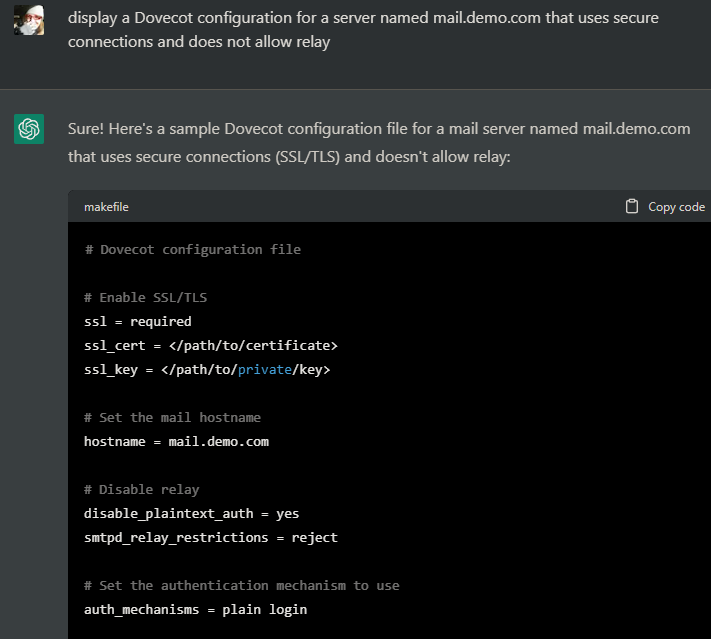Click the 'disable_plaintext_auth = yes' line
711x639 pixels.
pos(191,513)
